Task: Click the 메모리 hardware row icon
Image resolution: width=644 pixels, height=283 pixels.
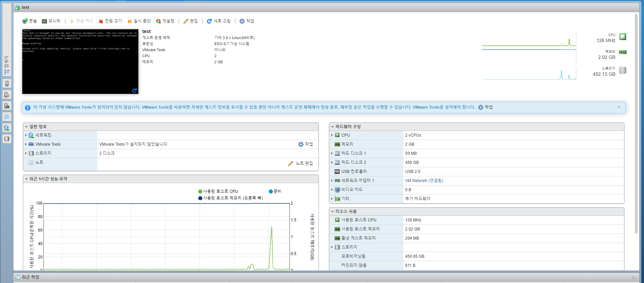Action: (337, 144)
